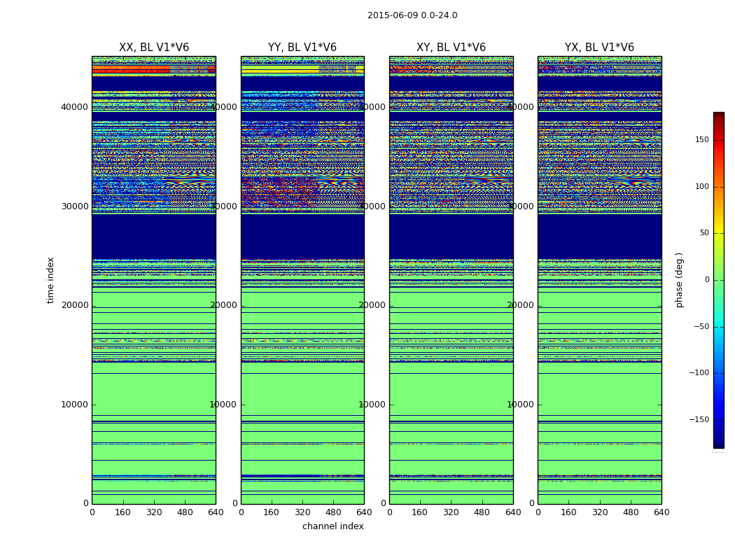Click the 40000 y-tick left of XX panel
This screenshot has width=735, height=560.
[74, 107]
